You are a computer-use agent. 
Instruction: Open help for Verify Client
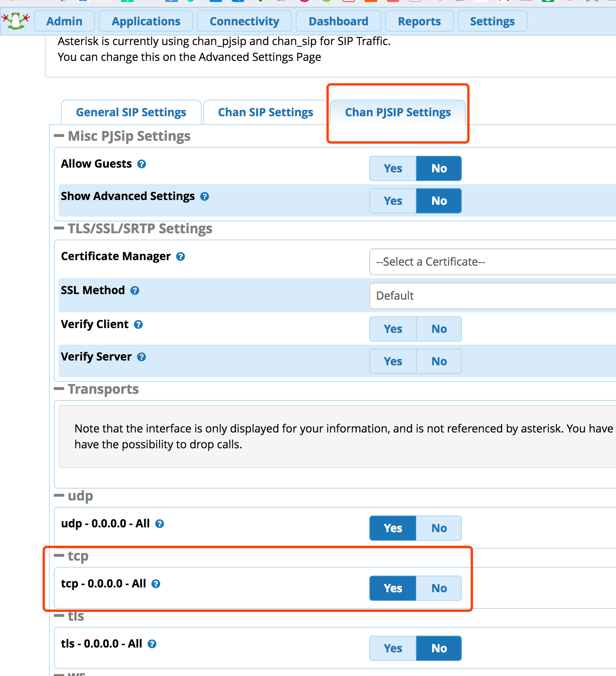138,325
